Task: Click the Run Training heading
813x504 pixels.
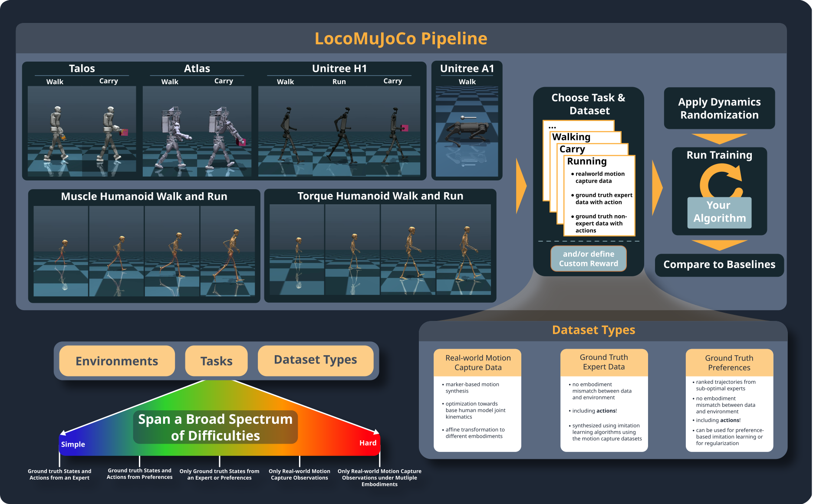Action: (x=719, y=155)
